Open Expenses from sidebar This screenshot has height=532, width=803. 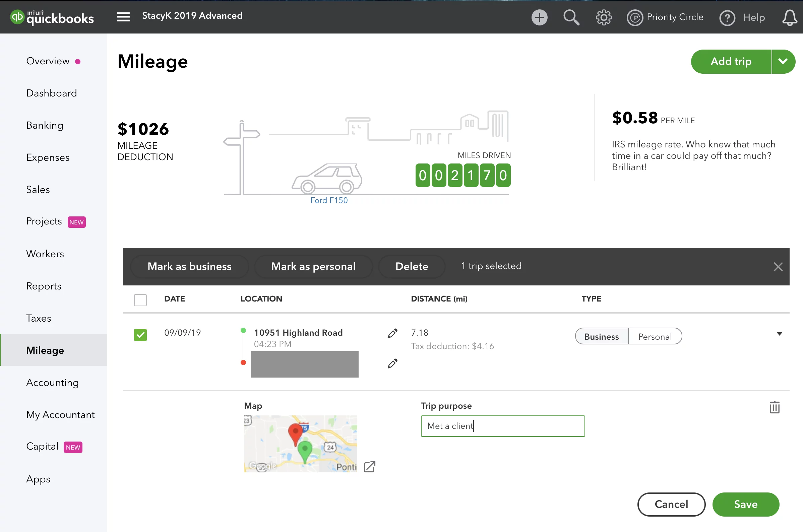(48, 157)
